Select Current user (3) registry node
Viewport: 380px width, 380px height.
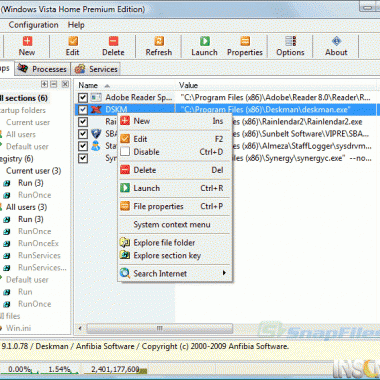point(33,171)
